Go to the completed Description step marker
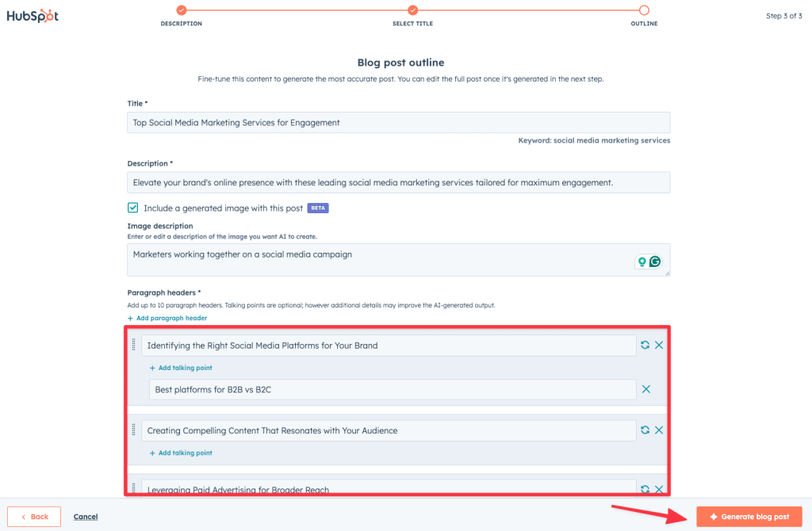812x531 pixels. point(182,10)
